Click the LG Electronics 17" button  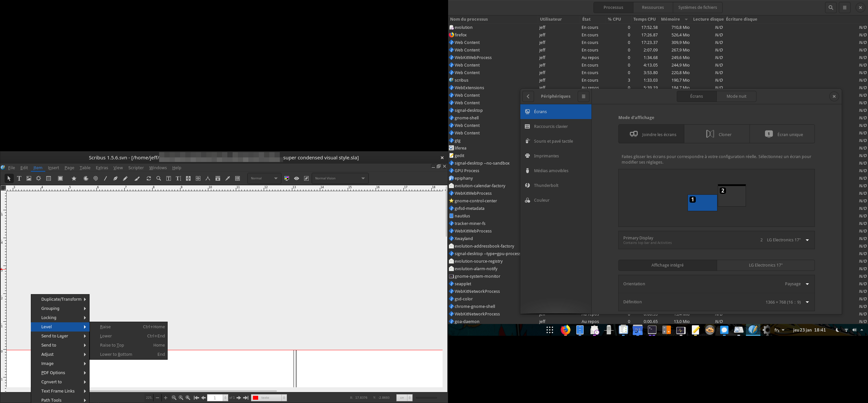(x=766, y=265)
